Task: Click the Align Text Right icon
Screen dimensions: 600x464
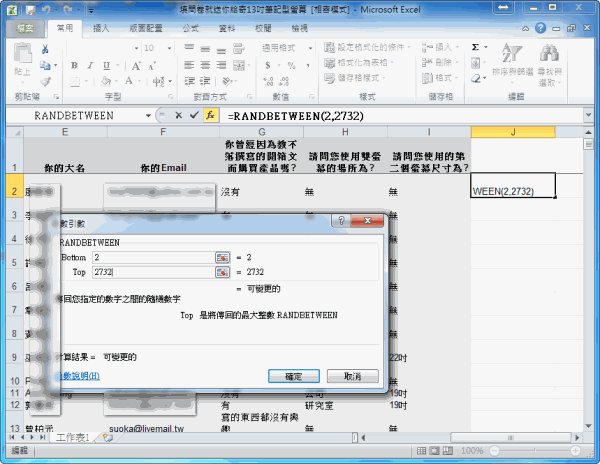Action: coord(221,65)
